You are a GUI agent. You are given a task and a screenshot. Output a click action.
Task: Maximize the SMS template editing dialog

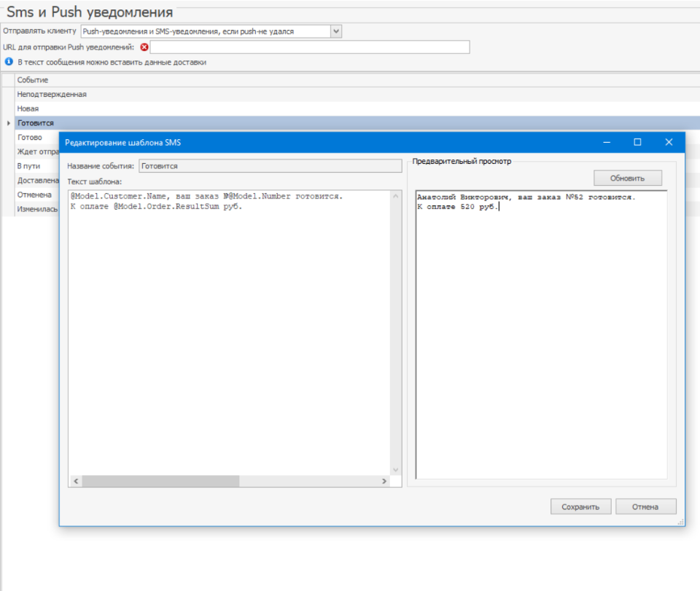pyautogui.click(x=637, y=143)
